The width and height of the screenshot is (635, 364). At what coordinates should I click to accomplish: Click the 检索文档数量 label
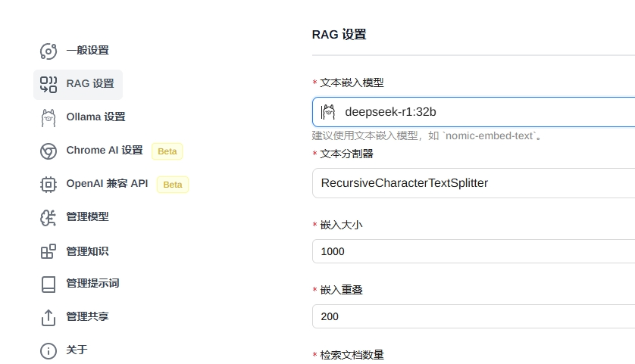352,355
